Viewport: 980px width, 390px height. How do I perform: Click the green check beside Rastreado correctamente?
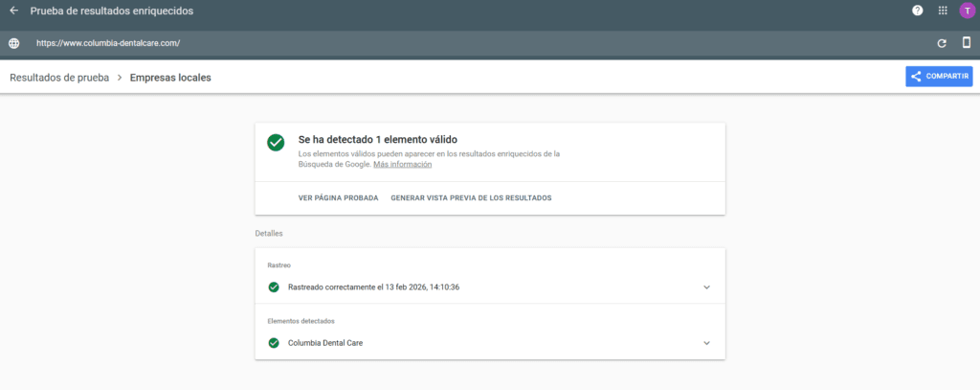coord(273,287)
